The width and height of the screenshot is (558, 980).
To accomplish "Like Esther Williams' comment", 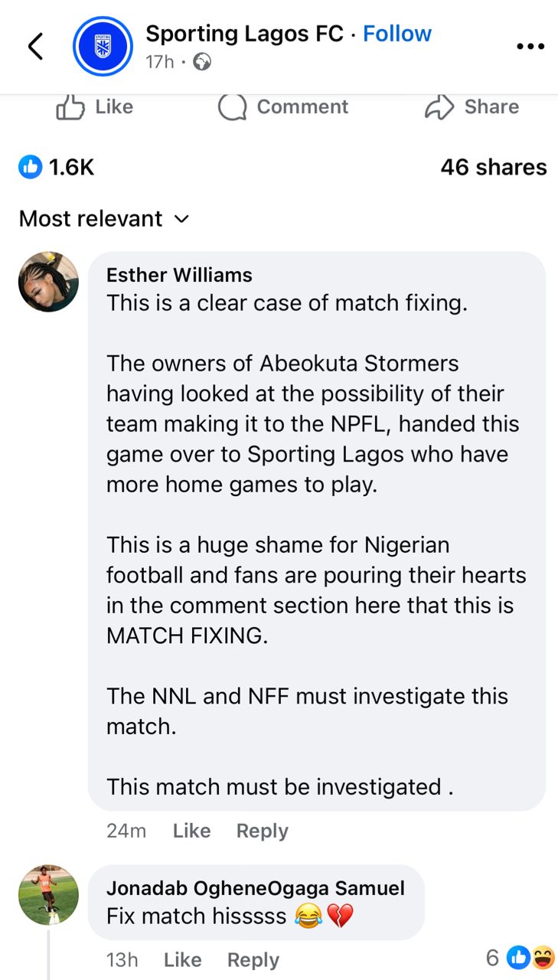I will click(191, 831).
